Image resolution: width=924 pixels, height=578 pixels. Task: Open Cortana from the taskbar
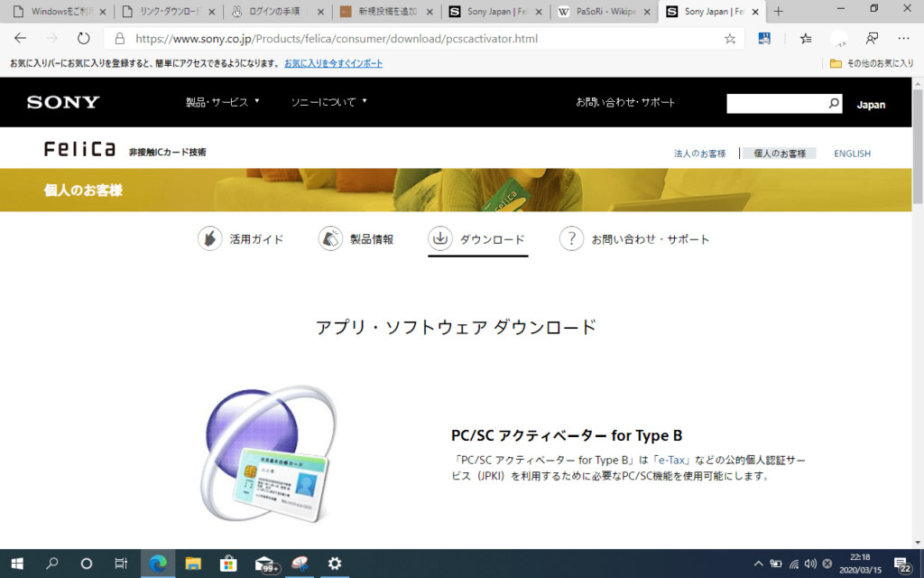[87, 564]
